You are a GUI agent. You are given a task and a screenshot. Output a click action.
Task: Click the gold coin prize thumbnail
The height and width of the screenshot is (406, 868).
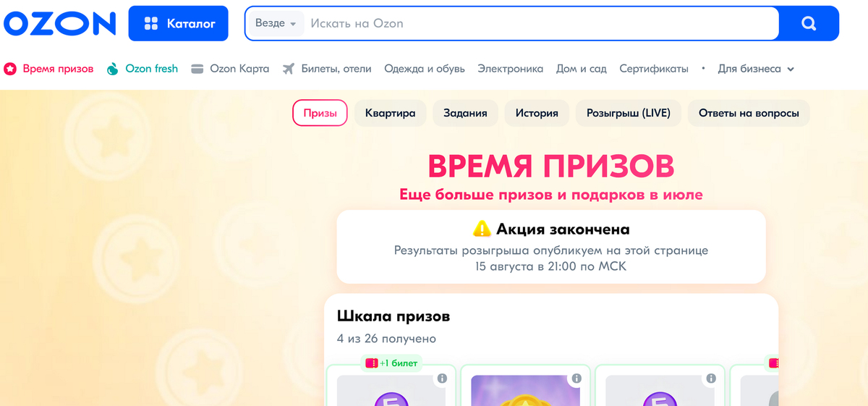tap(525, 391)
